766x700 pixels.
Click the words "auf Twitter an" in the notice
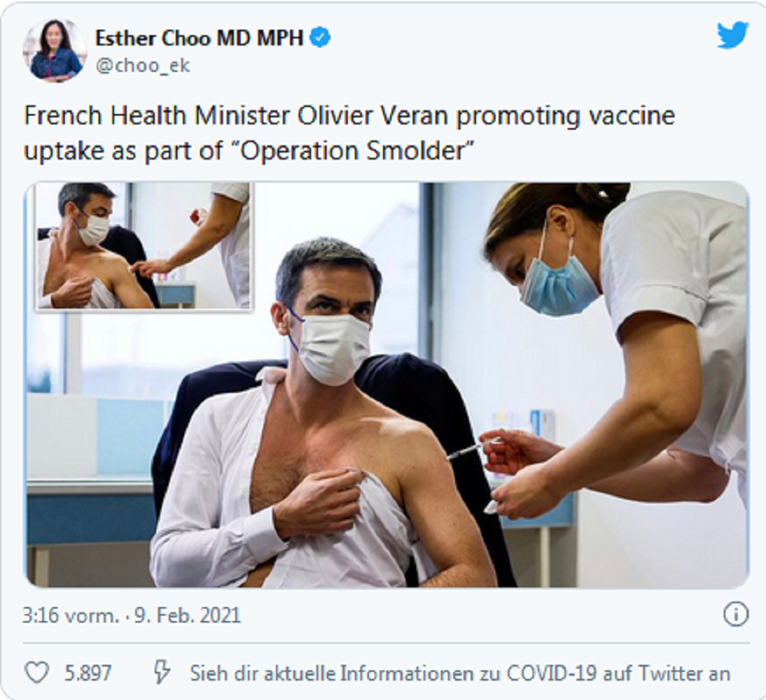click(666, 673)
